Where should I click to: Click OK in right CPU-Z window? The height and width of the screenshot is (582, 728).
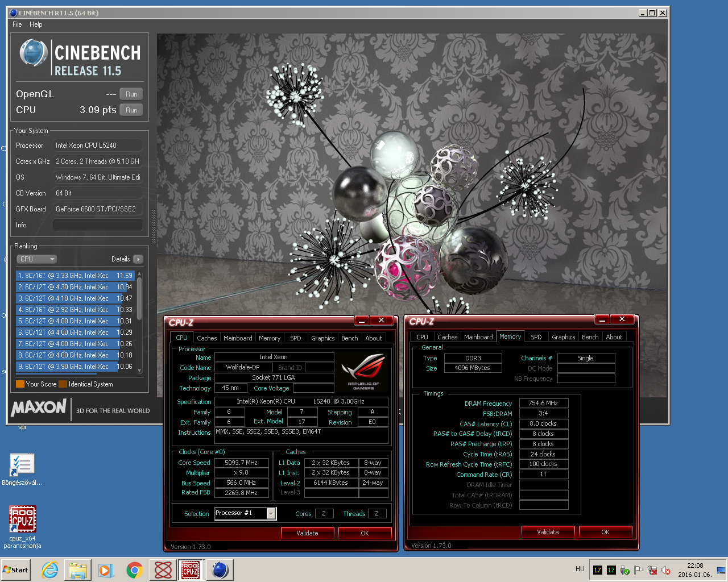click(x=605, y=532)
